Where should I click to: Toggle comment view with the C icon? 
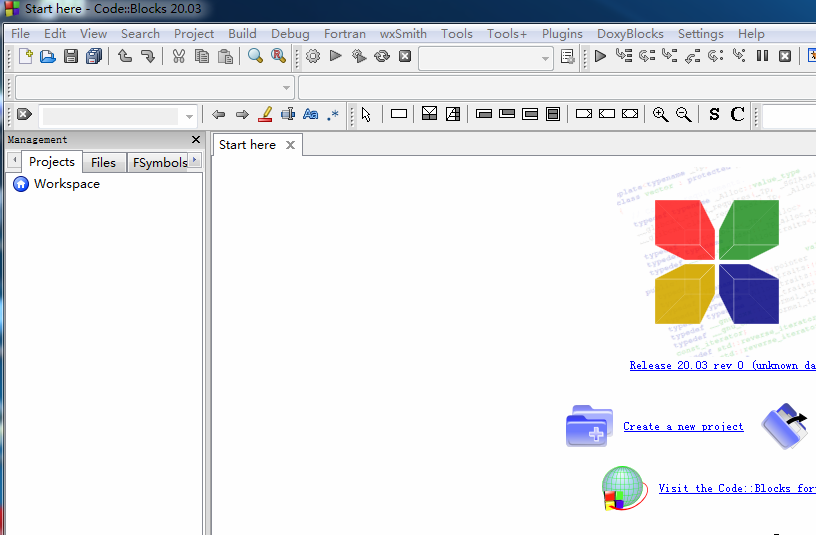(x=737, y=114)
